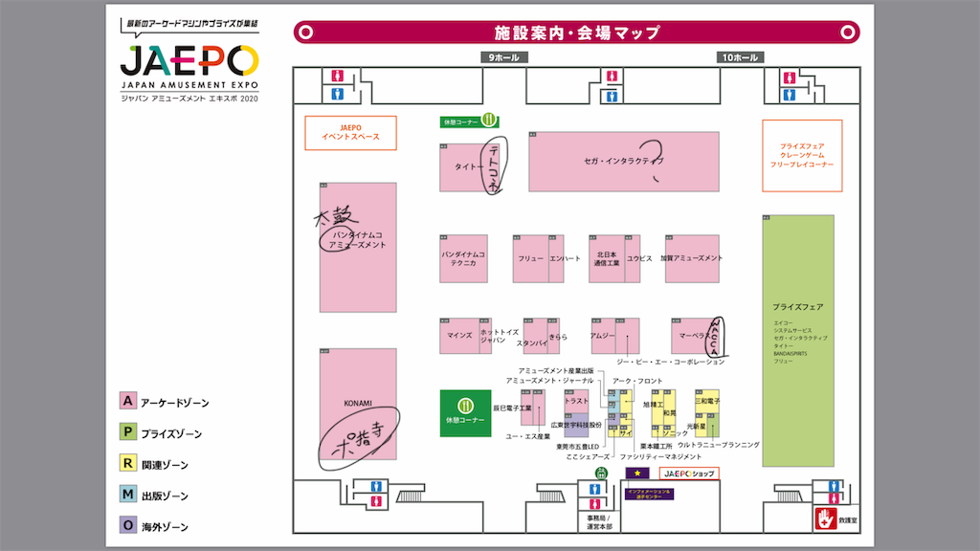Screen dimensions: 980x551
Task: Click the JAEPO logo
Action: click(x=189, y=61)
